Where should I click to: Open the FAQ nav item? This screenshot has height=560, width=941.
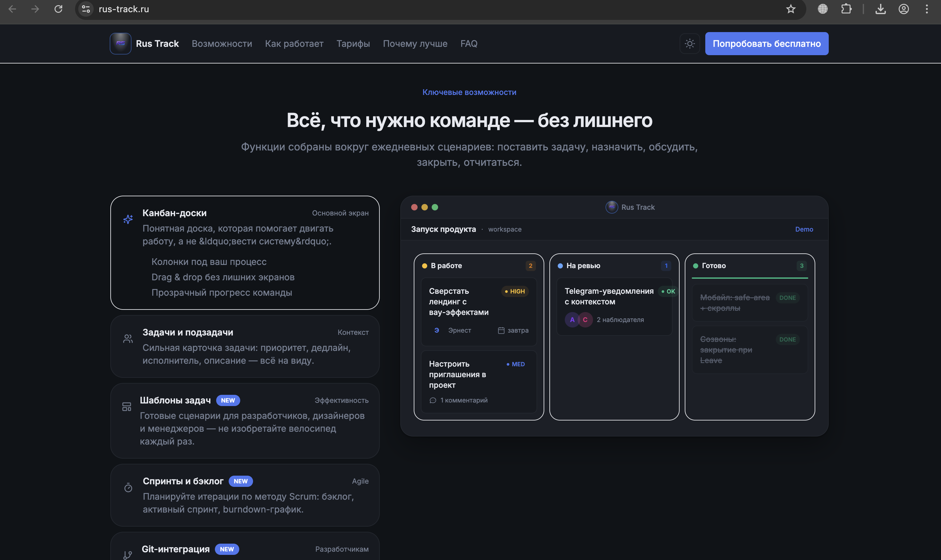469,43
